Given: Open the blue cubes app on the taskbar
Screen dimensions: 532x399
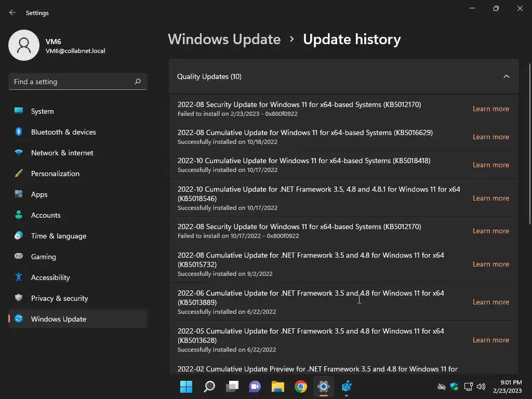Looking at the screenshot, I should coord(347,387).
